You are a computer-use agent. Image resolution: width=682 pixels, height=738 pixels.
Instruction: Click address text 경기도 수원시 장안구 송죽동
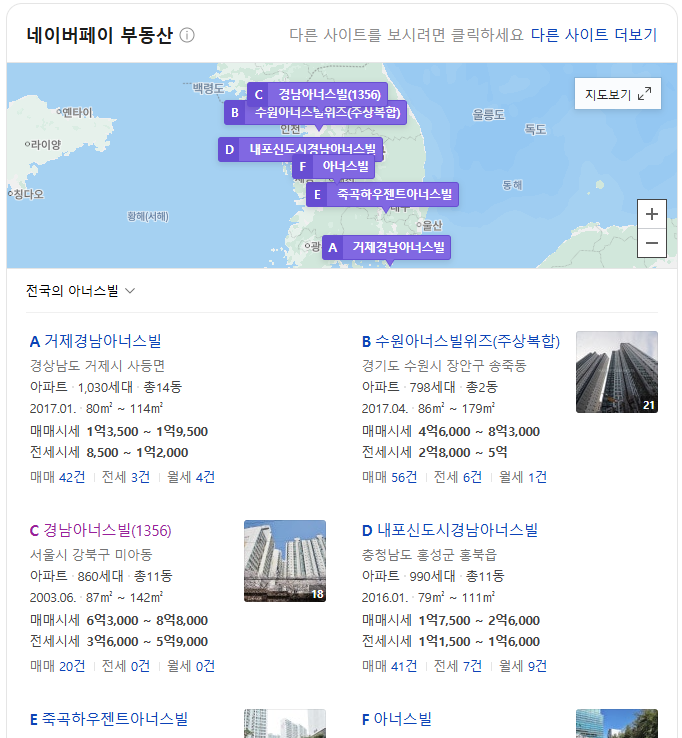(444, 366)
